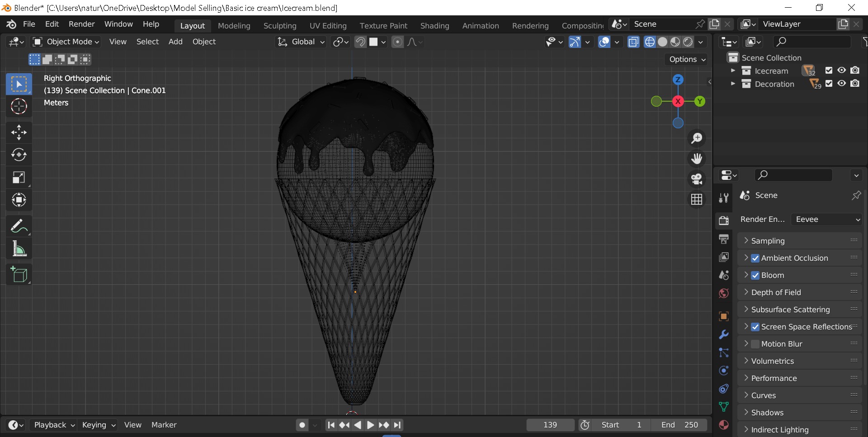Select the Add Cube tool
This screenshot has width=868, height=437.
click(x=19, y=274)
